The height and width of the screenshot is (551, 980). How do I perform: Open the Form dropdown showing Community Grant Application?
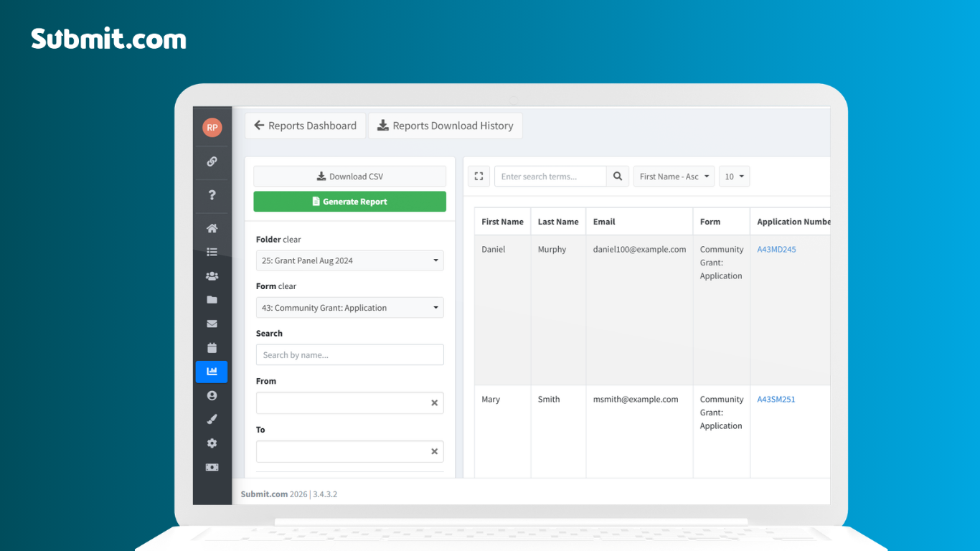pos(349,307)
